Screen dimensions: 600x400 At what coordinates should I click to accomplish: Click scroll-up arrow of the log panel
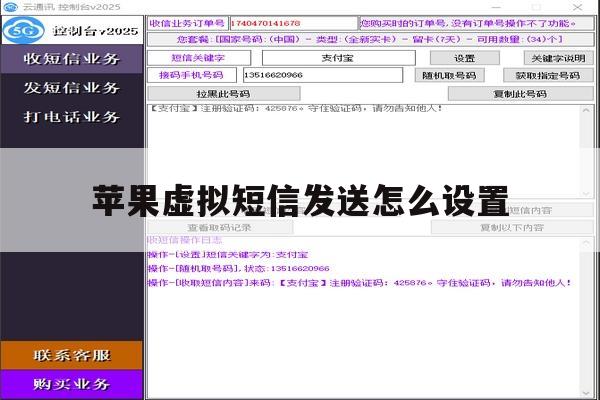click(586, 243)
